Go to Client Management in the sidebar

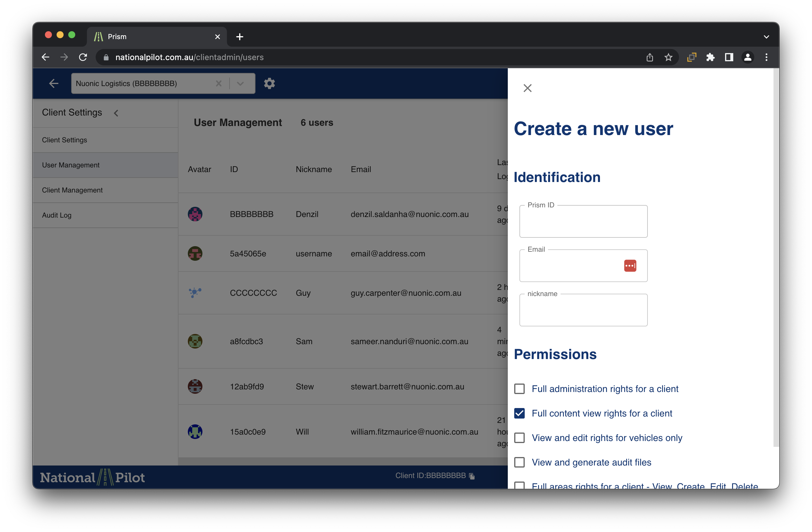pos(72,190)
